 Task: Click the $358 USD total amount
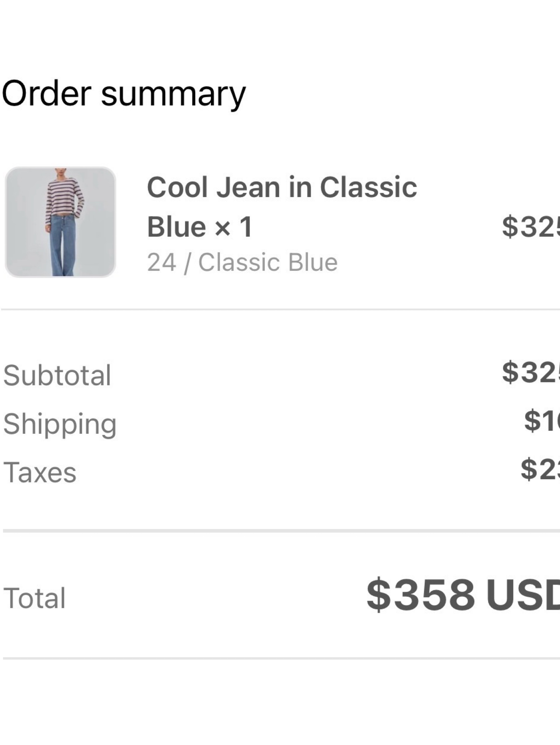pyautogui.click(x=463, y=595)
